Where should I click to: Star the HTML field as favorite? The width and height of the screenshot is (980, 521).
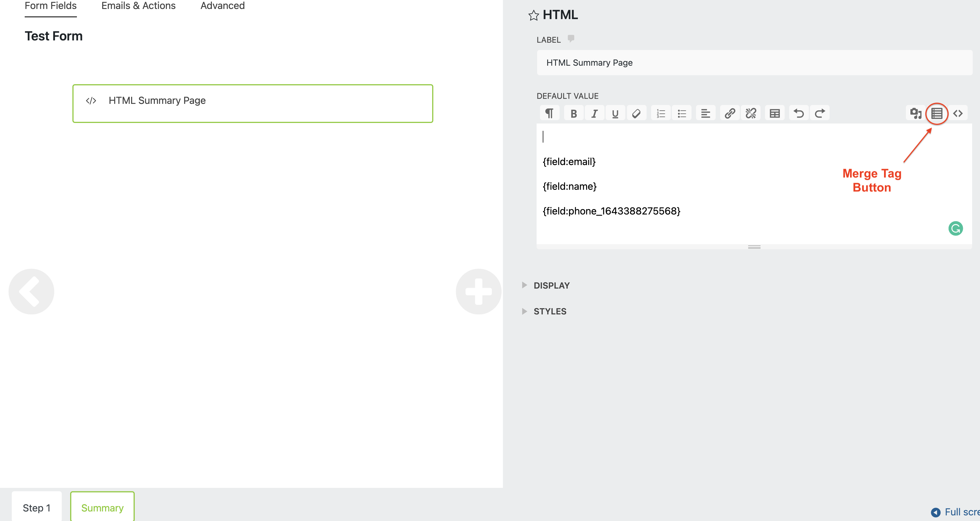533,15
